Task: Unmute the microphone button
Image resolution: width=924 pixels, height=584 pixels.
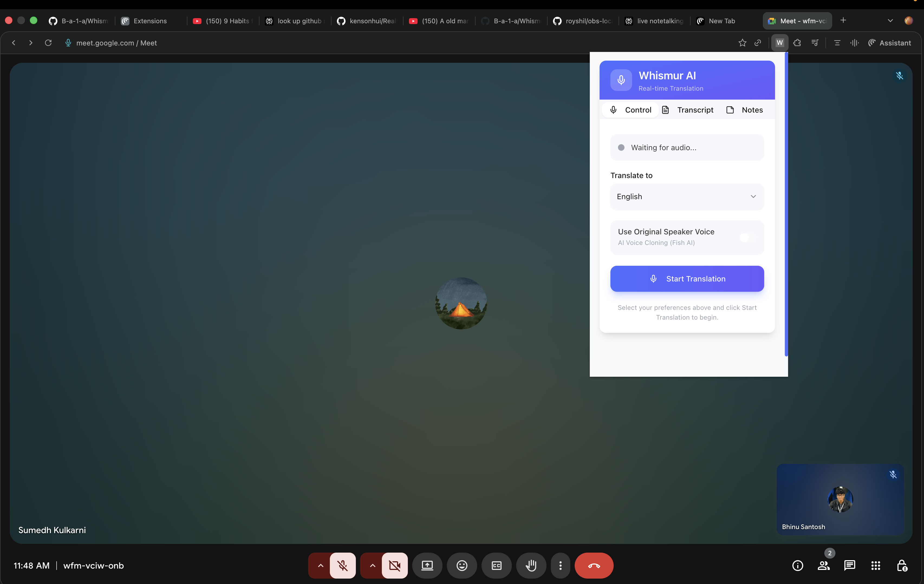Action: [x=342, y=565]
